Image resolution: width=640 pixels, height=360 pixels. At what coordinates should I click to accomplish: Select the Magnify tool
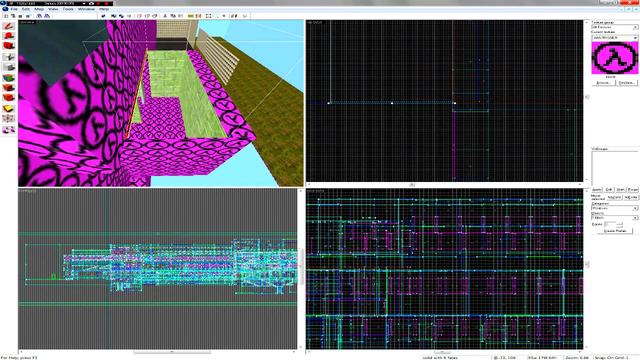coord(9,36)
